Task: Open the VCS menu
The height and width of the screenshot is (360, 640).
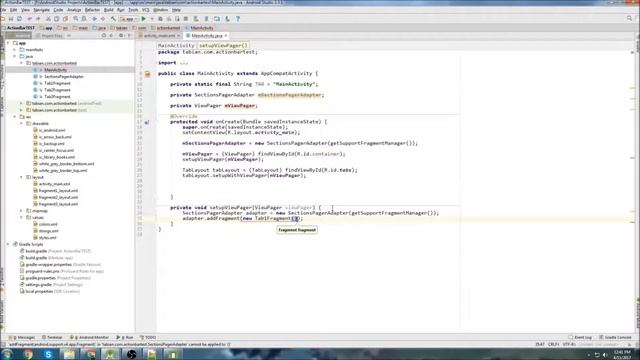Action: [x=146, y=10]
